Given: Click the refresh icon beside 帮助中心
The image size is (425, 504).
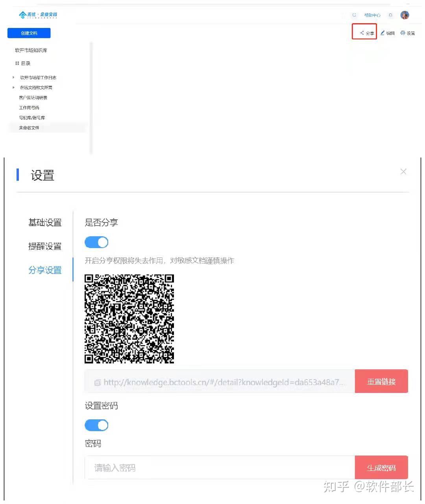Looking at the screenshot, I should pyautogui.click(x=354, y=15).
